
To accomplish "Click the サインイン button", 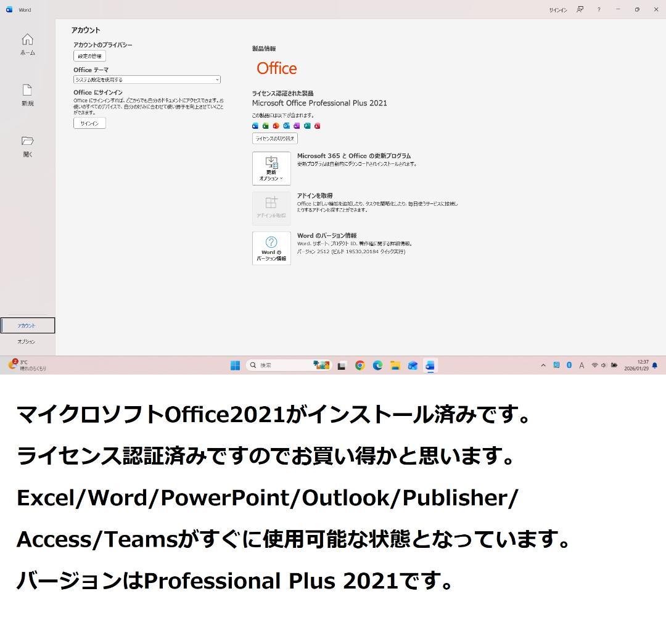I will click(x=89, y=123).
